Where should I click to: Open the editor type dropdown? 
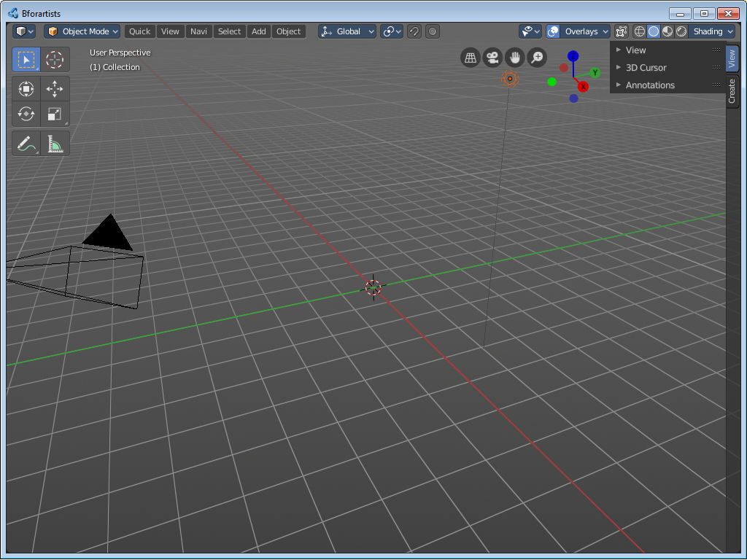pyautogui.click(x=24, y=31)
